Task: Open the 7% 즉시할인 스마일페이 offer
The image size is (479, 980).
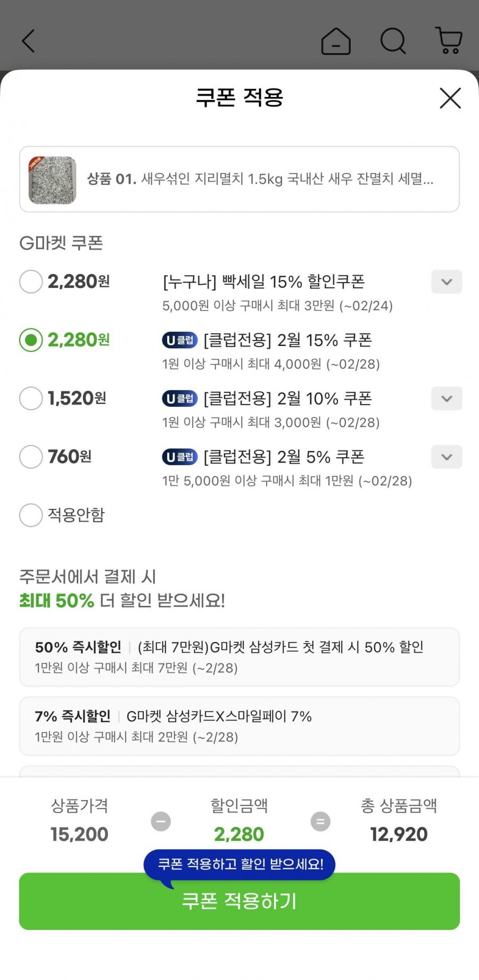Action: 240,726
